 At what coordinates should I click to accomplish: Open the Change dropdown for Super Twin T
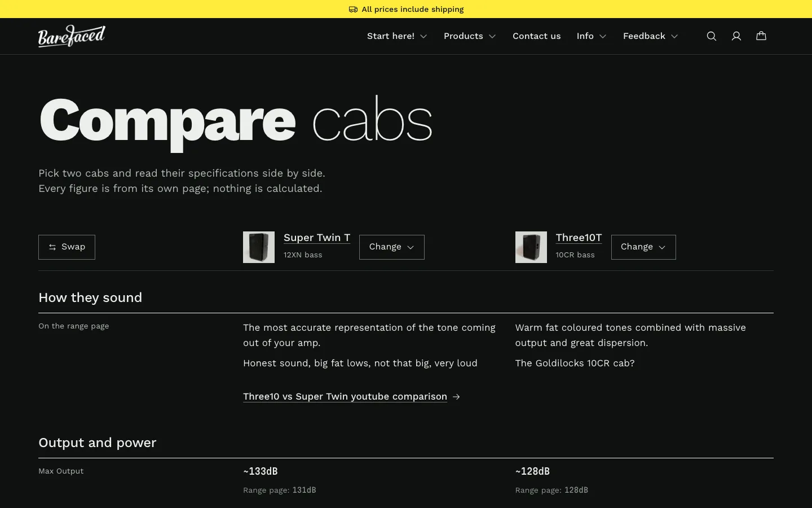[392, 247]
